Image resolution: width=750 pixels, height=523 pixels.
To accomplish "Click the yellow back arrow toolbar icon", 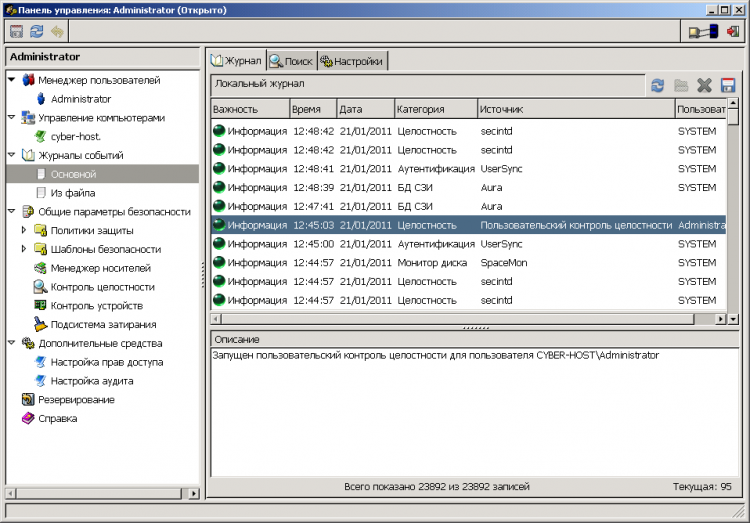I will pos(57,32).
